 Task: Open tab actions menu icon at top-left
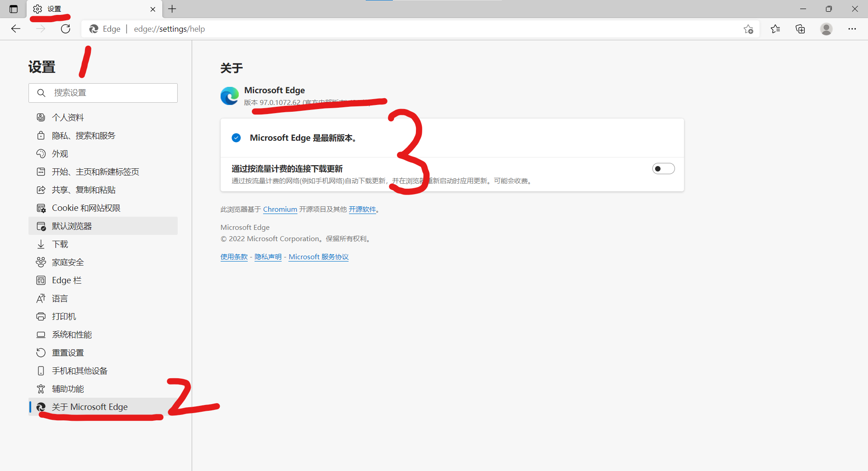pos(14,9)
